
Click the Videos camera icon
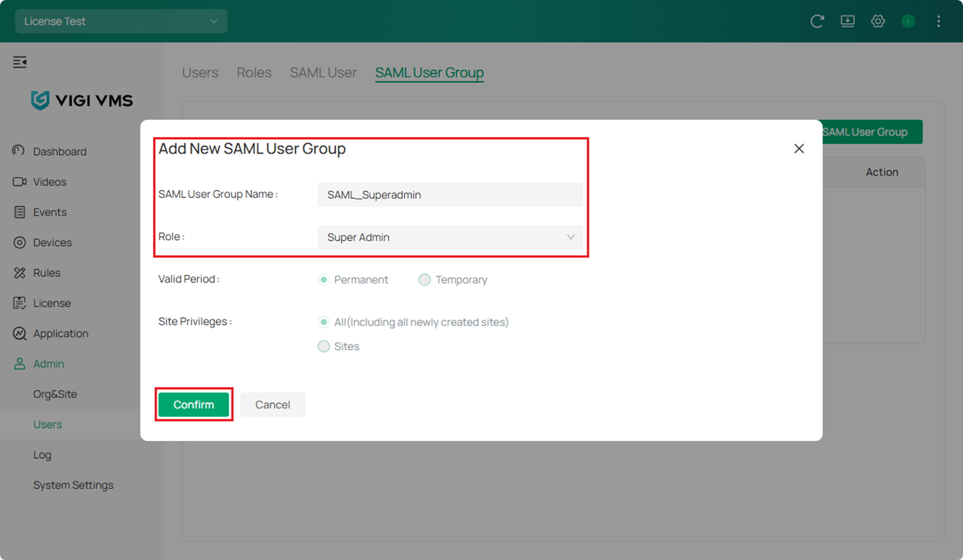pyautogui.click(x=19, y=181)
